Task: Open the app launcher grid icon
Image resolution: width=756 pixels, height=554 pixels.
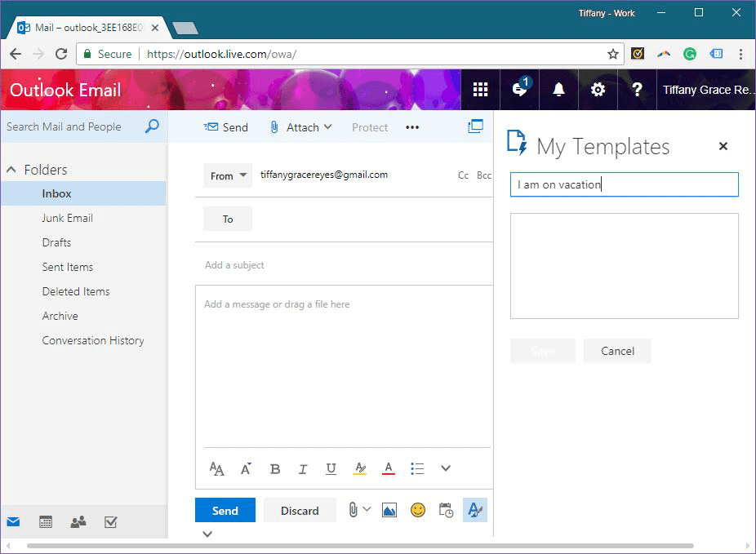Action: 480,90
